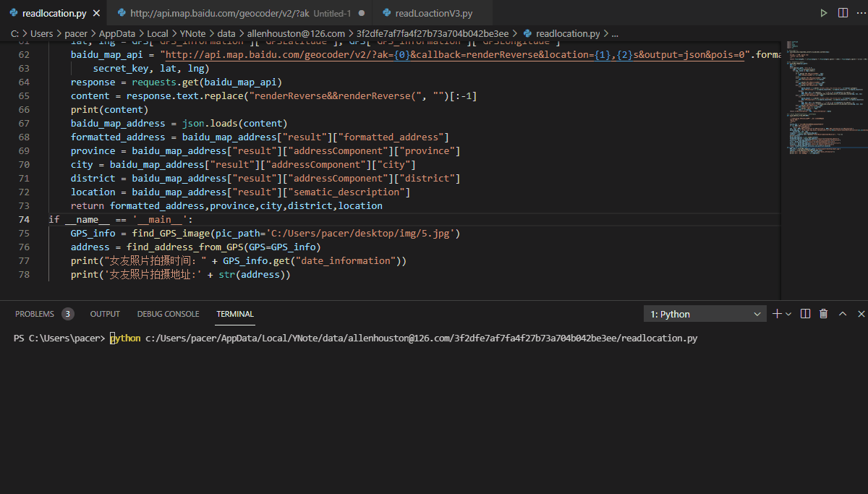This screenshot has height=494, width=868.
Task: Close the readlocation.py tab with X
Action: (x=96, y=13)
